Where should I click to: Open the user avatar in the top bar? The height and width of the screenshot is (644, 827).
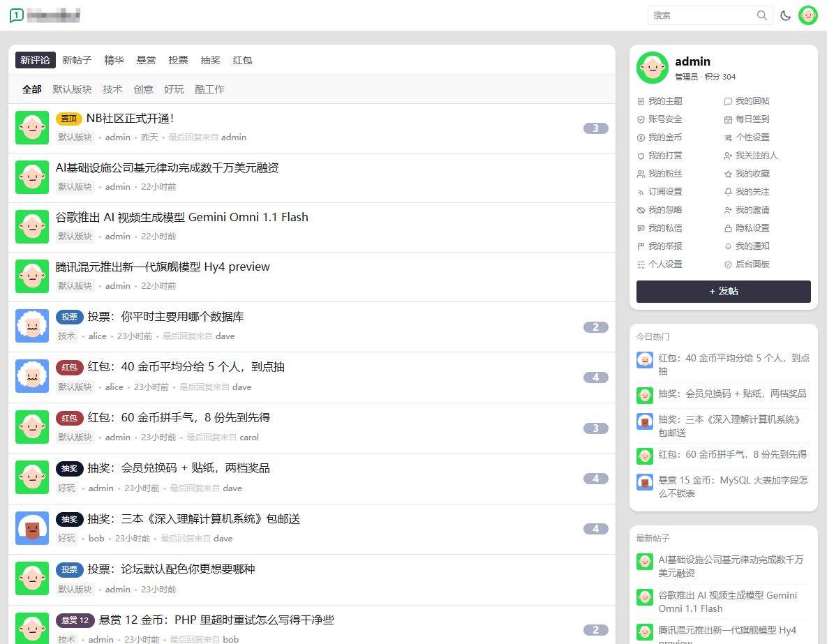point(807,15)
